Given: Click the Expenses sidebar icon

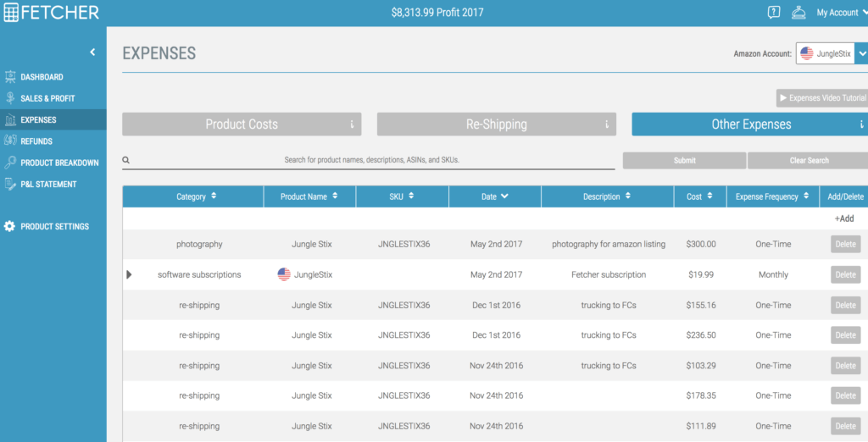Looking at the screenshot, I should [x=10, y=119].
